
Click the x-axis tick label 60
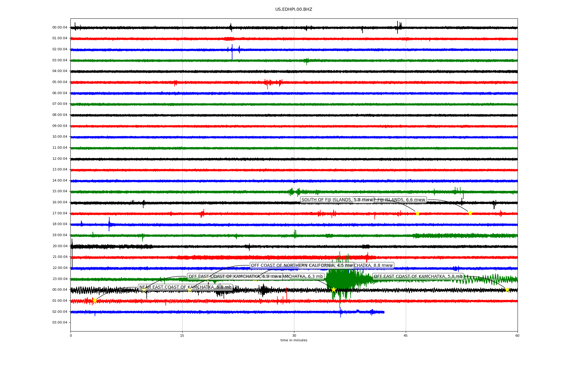point(517,336)
